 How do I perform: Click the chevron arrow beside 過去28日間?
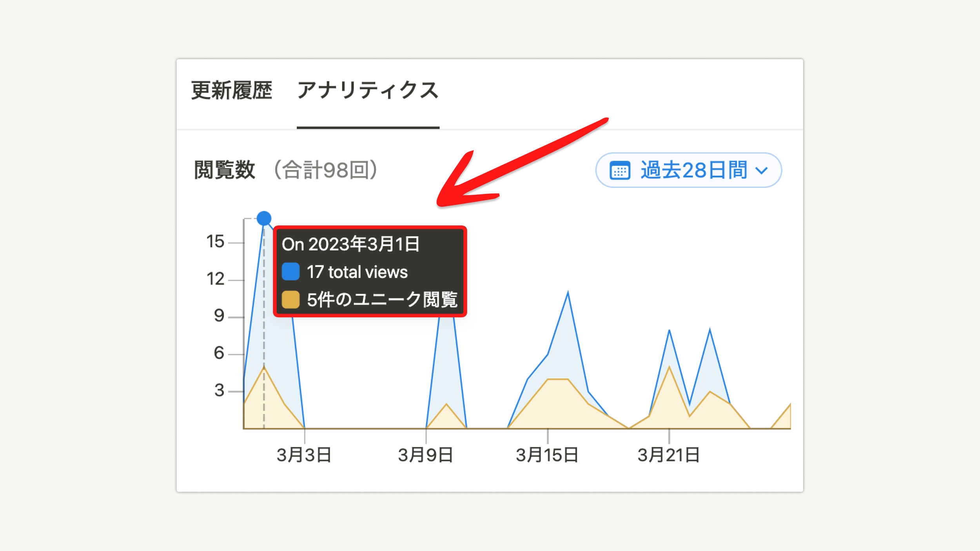(761, 170)
